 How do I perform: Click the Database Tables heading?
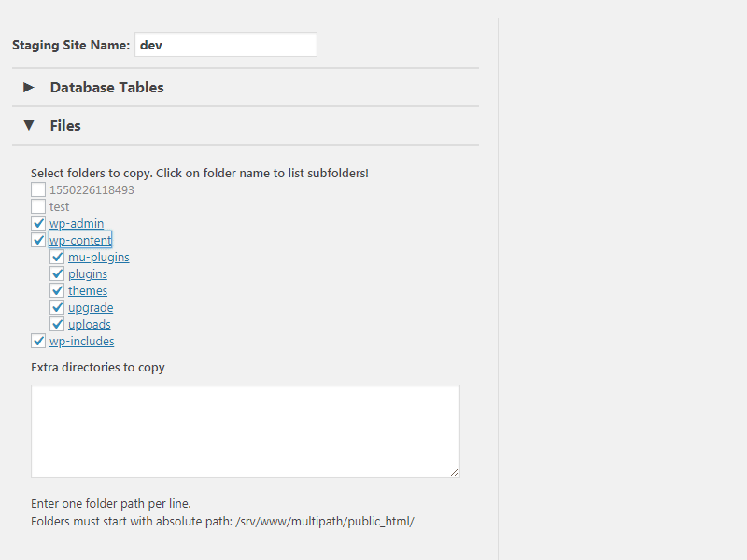pos(106,87)
